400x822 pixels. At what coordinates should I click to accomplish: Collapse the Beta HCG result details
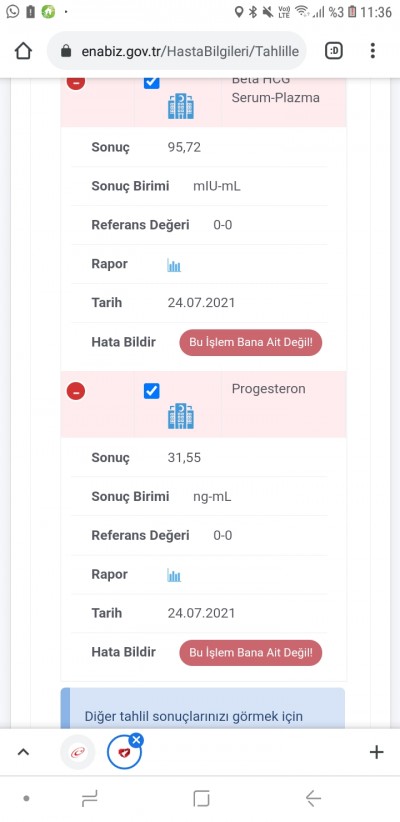(x=76, y=83)
